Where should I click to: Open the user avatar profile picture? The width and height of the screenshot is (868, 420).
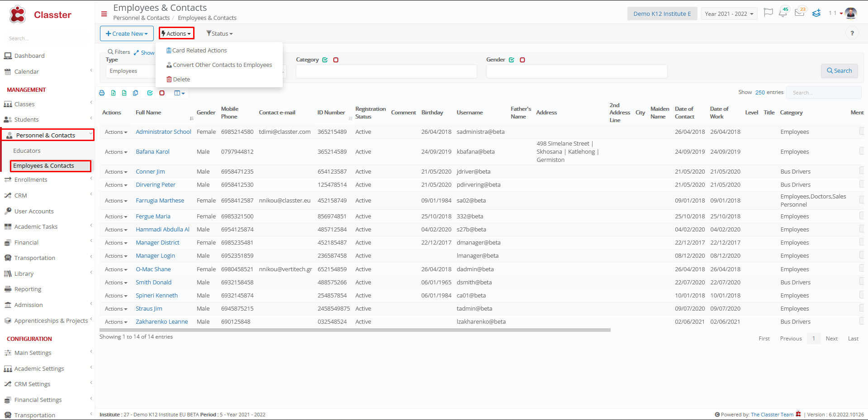[x=851, y=13]
